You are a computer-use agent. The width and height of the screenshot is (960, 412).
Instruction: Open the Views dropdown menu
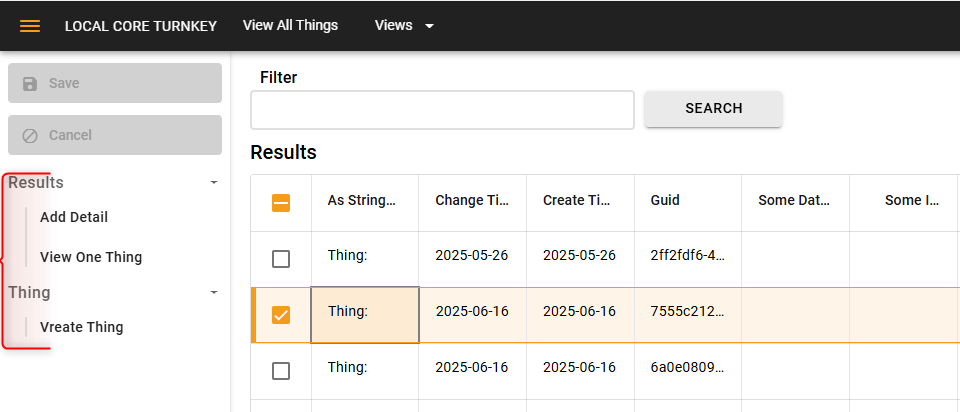(404, 26)
